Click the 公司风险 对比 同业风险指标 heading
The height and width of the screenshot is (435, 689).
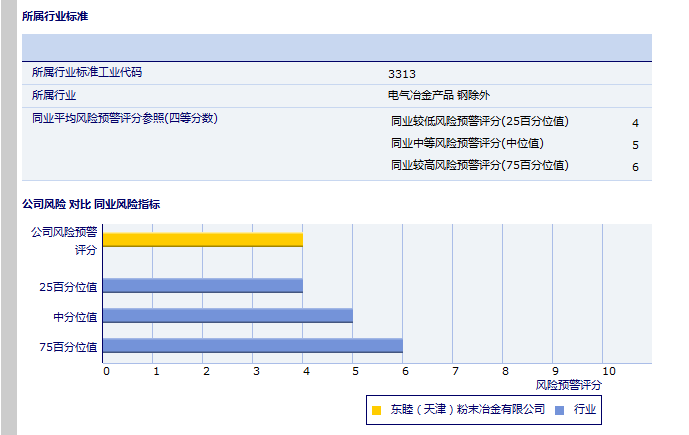tap(91, 204)
